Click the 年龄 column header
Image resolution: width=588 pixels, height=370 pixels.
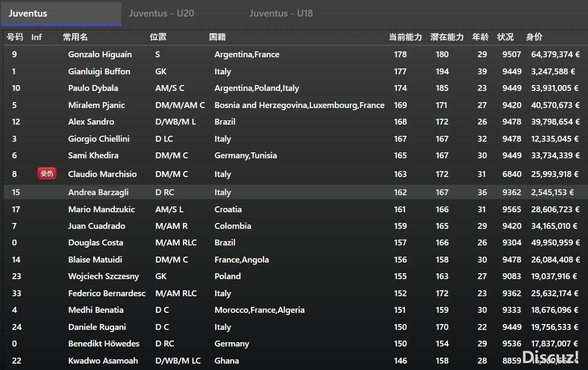pyautogui.click(x=480, y=37)
